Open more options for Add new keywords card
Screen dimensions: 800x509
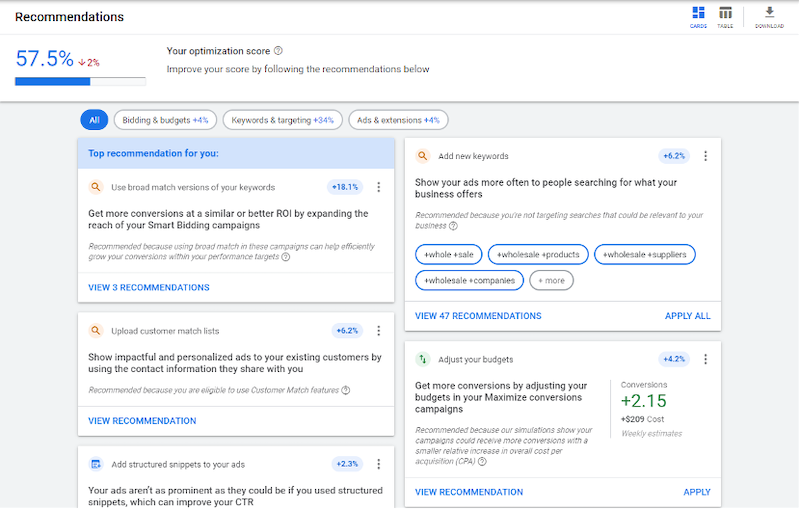[x=705, y=156]
